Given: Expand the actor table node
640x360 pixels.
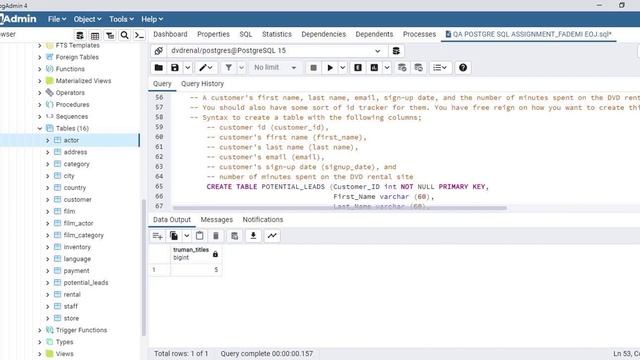Looking at the screenshot, I should (x=47, y=140).
